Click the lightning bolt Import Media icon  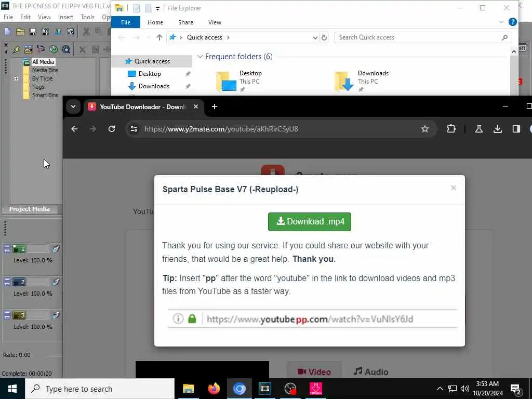pos(16,49)
